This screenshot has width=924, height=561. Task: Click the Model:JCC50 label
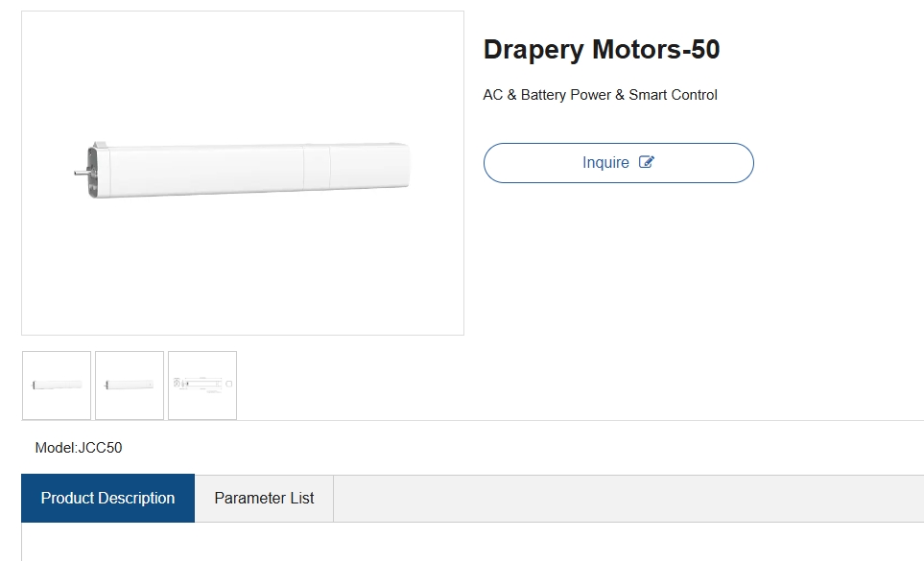[x=79, y=448]
